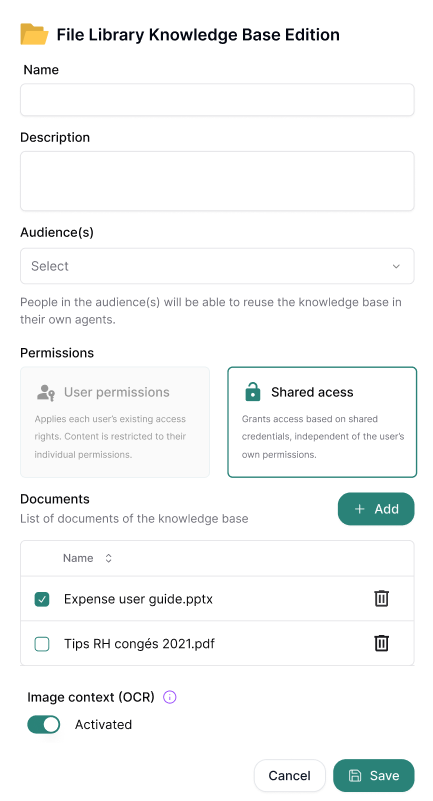
Task: Open the Image context (OCR) info icon
Action: pyautogui.click(x=170, y=697)
